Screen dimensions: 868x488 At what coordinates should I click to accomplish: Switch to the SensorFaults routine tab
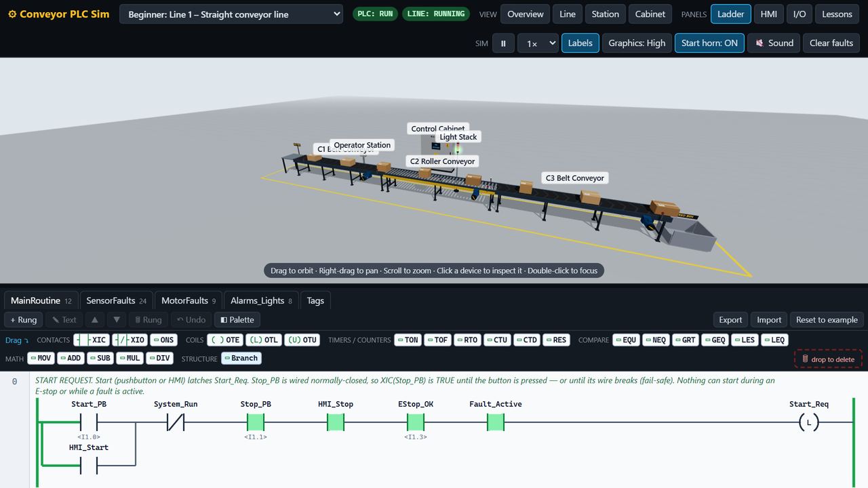click(x=116, y=301)
